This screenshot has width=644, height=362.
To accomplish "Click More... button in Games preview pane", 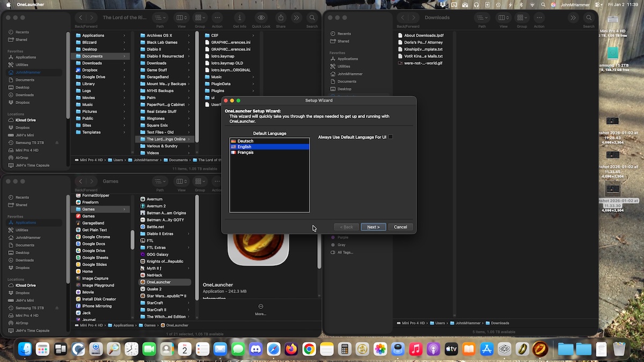I will (x=260, y=309).
